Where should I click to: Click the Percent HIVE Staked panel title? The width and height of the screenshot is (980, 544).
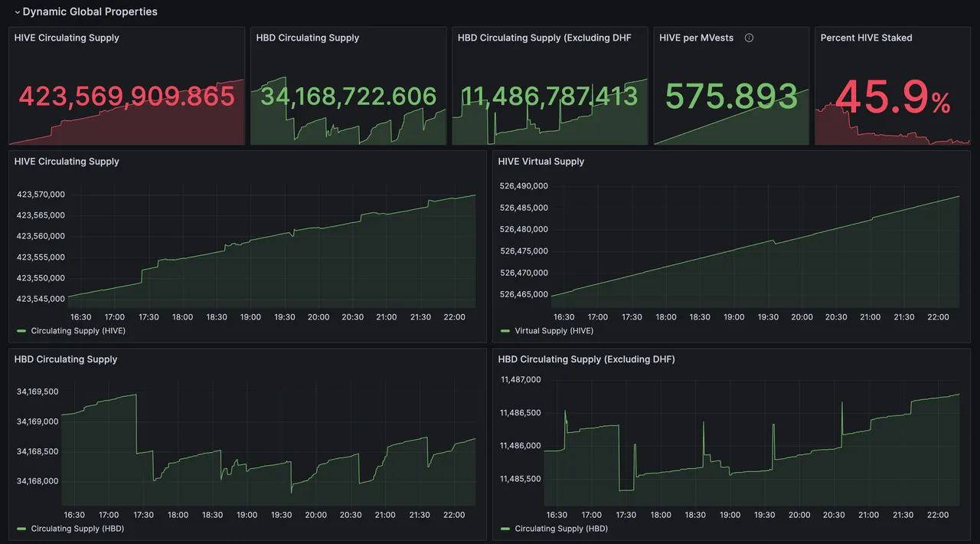[866, 38]
